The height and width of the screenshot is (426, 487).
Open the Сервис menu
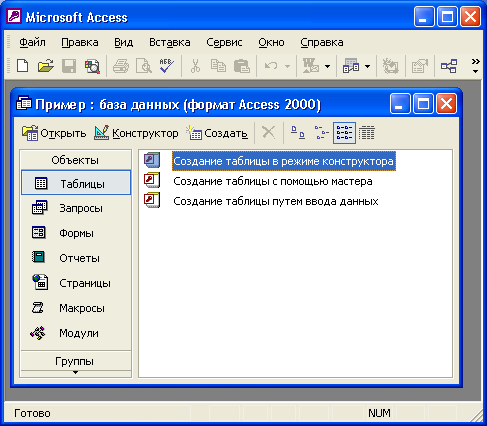click(x=224, y=42)
